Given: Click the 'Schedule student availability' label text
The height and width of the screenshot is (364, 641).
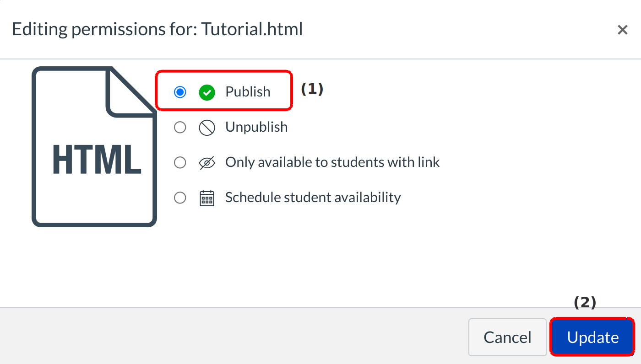Looking at the screenshot, I should click(x=313, y=198).
